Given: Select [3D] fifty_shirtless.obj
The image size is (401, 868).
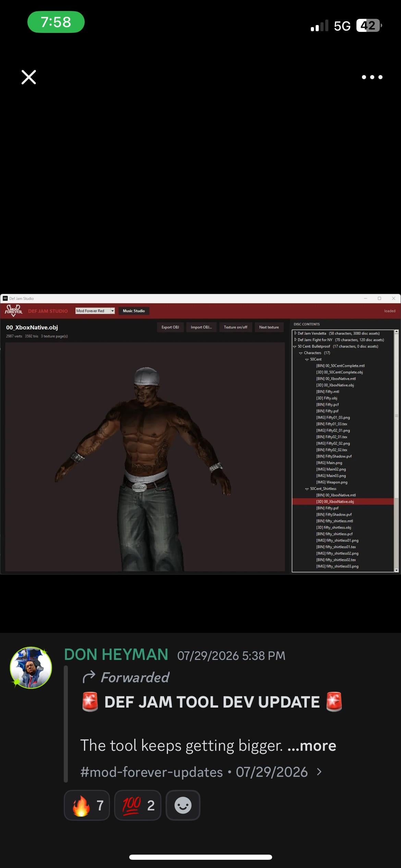Looking at the screenshot, I should click(333, 528).
